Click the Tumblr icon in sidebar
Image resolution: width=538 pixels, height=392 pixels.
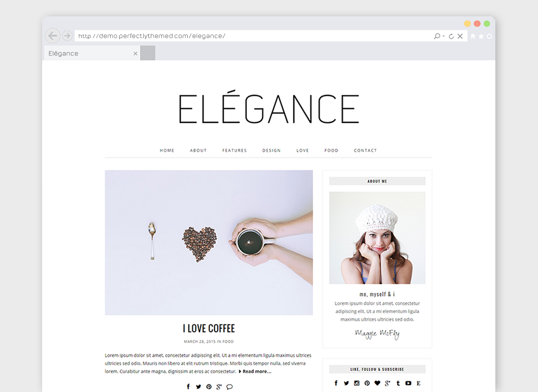click(x=398, y=383)
